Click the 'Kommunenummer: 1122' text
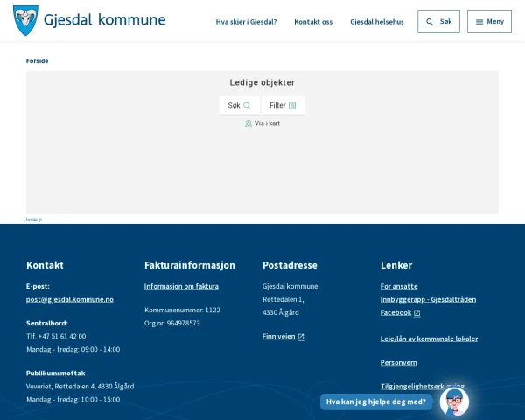This screenshot has width=525, height=420. pyautogui.click(x=183, y=310)
